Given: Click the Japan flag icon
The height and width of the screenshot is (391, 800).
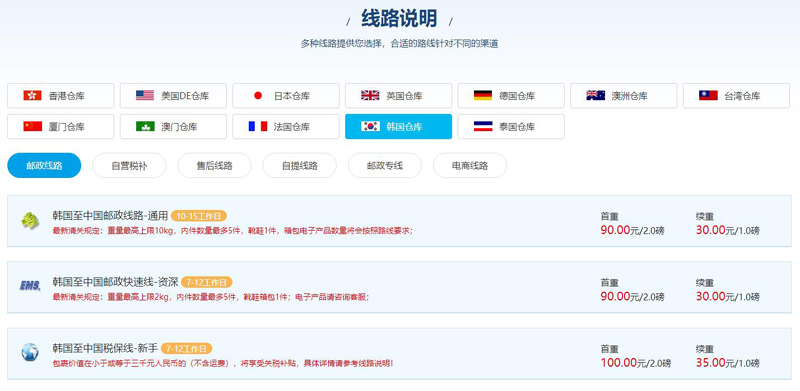Looking at the screenshot, I should (x=258, y=95).
